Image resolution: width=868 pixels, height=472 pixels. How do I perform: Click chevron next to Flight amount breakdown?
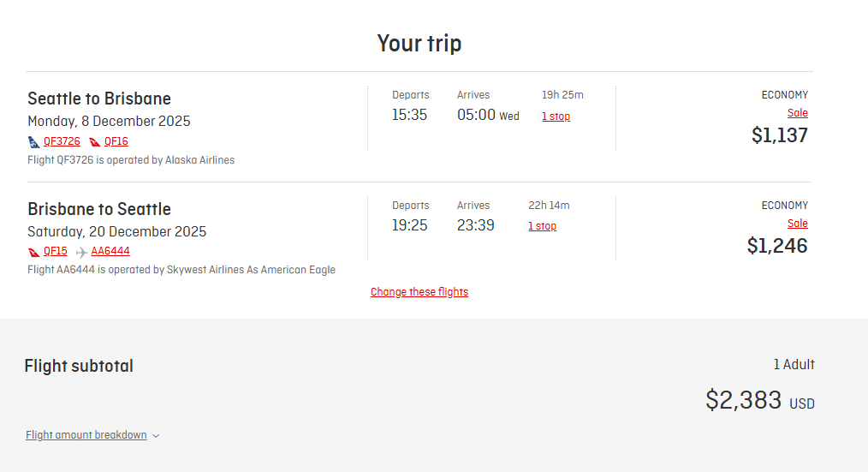click(x=156, y=436)
